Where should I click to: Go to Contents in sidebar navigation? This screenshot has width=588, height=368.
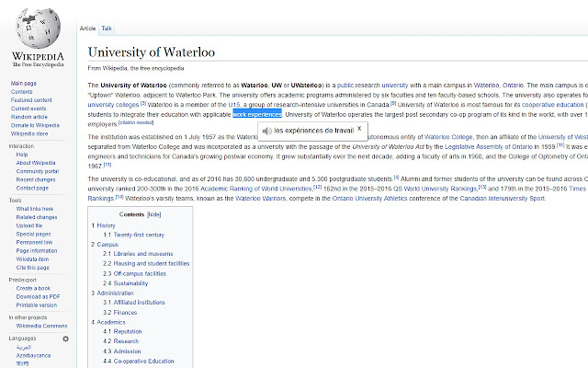point(21,92)
